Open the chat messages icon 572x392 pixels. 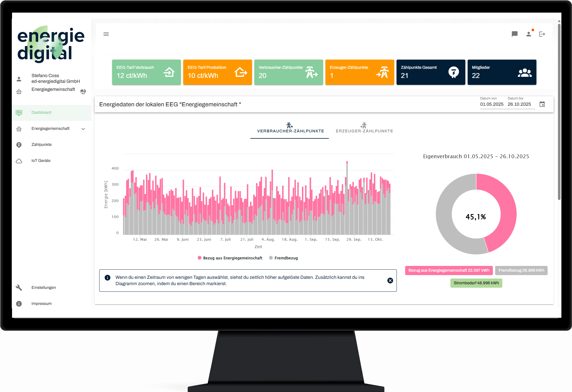tap(515, 34)
